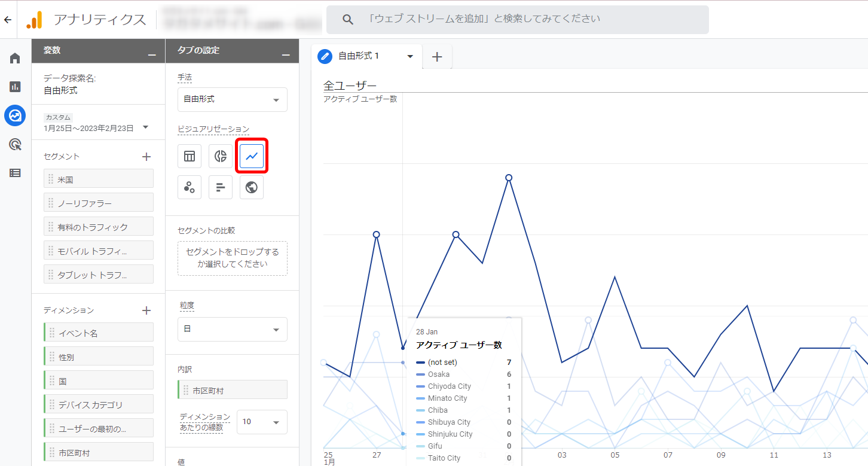Click the pencil icon on 自由形式 1 tab

coord(325,56)
